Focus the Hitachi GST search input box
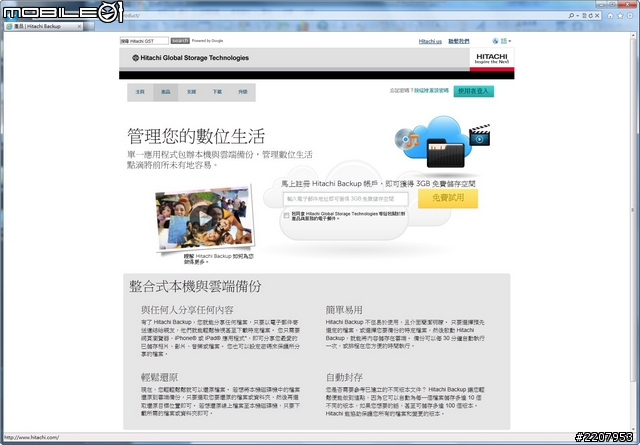Screen dimensions: 640x445 point(144,41)
